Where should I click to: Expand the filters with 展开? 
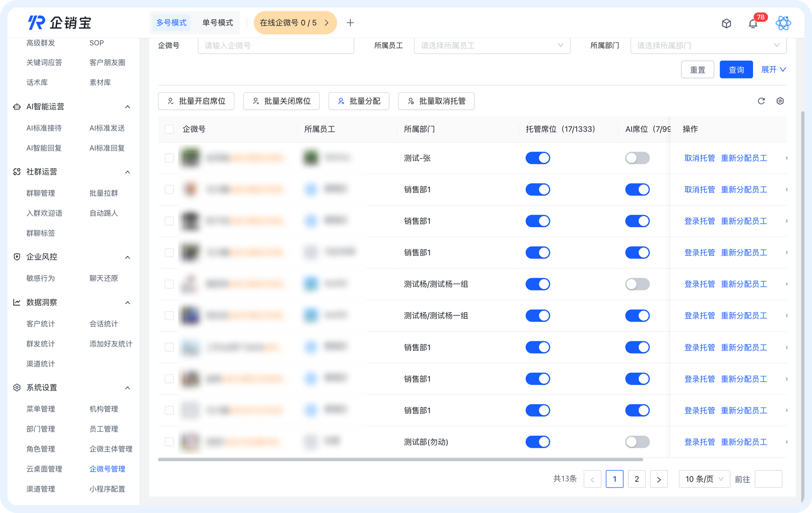click(773, 69)
